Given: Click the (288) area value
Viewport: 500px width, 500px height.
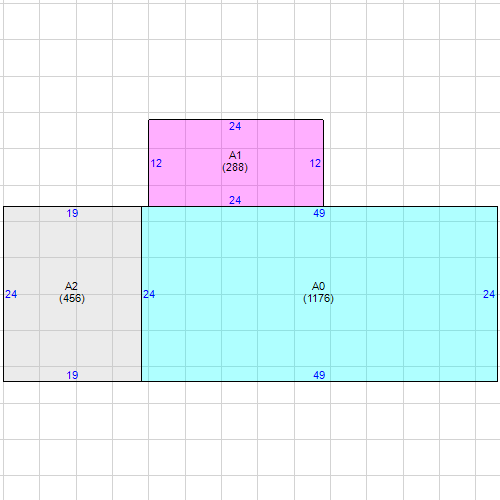Looking at the screenshot, I should pyautogui.click(x=235, y=167).
